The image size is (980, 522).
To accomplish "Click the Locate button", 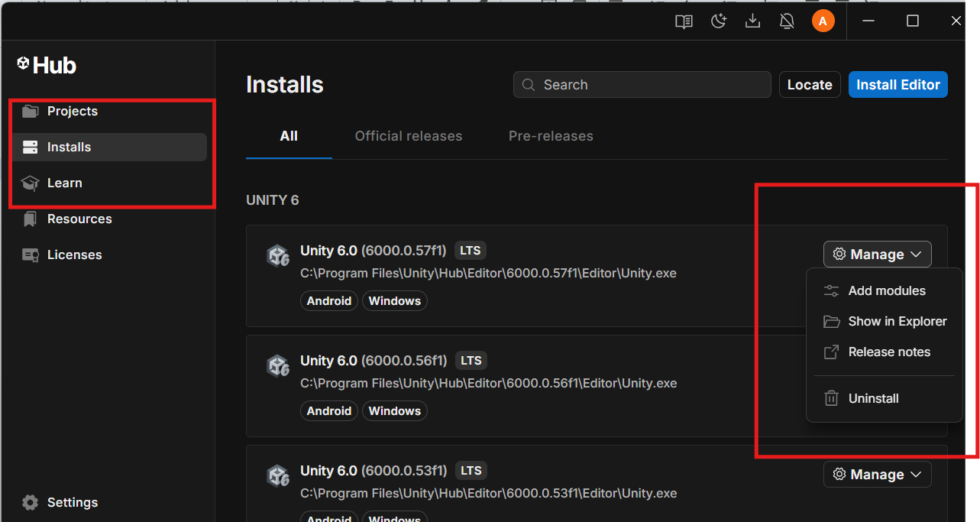I will tap(810, 85).
